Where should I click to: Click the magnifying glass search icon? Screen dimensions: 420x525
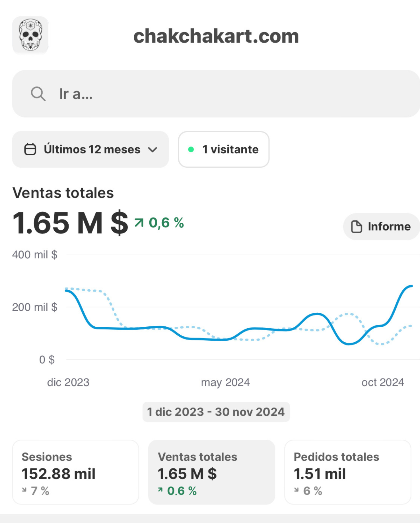click(38, 94)
